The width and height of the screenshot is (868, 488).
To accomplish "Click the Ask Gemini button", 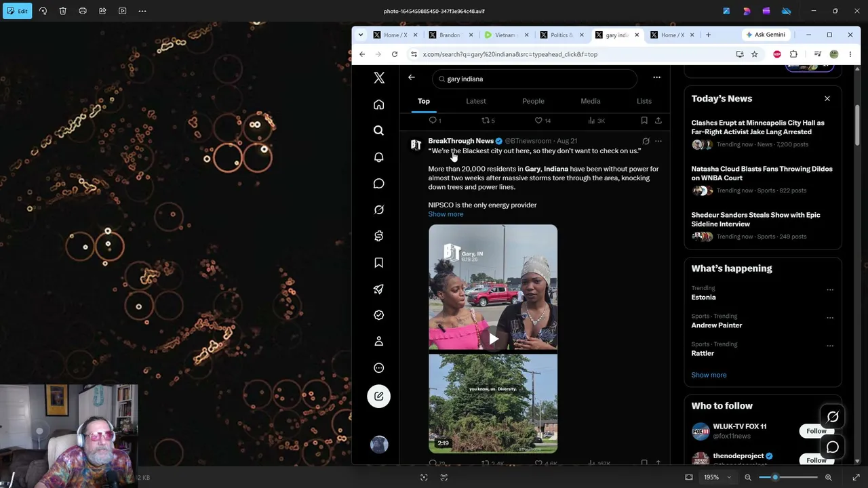I will tap(766, 35).
